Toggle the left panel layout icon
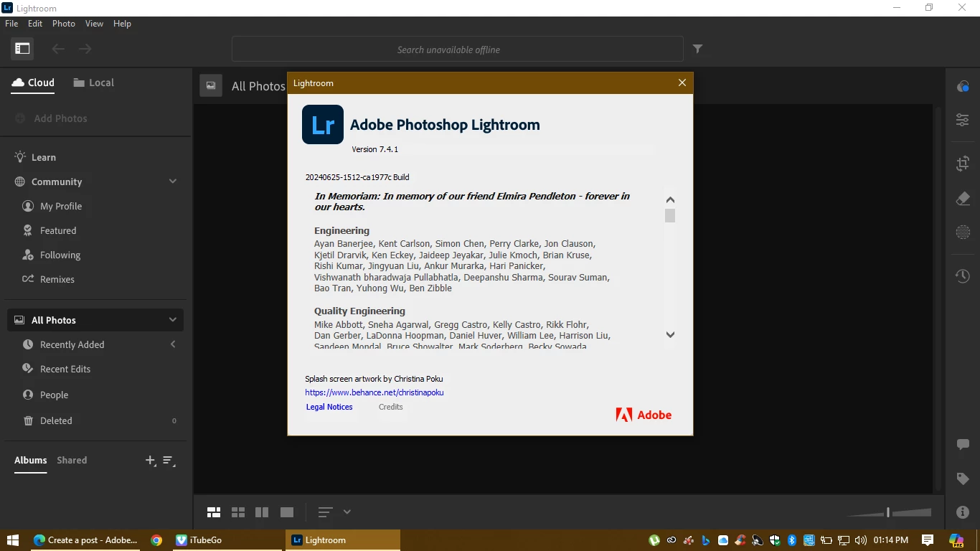 pyautogui.click(x=22, y=49)
